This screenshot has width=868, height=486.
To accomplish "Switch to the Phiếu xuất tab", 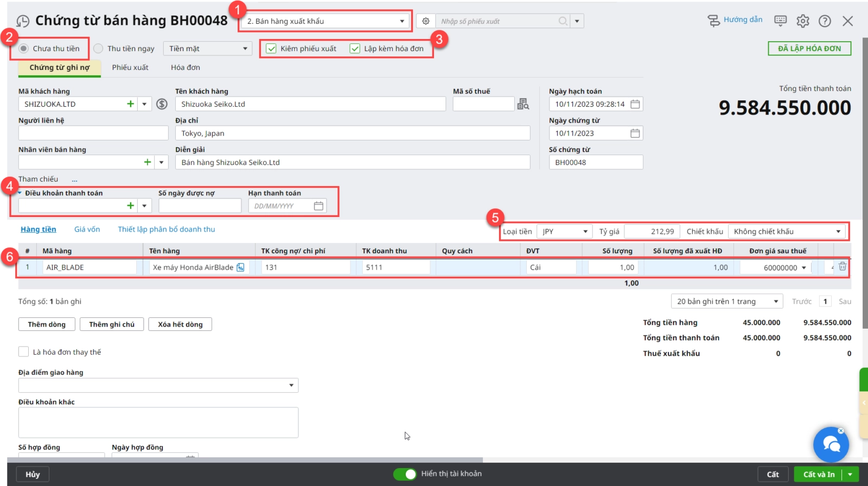I will pos(130,67).
